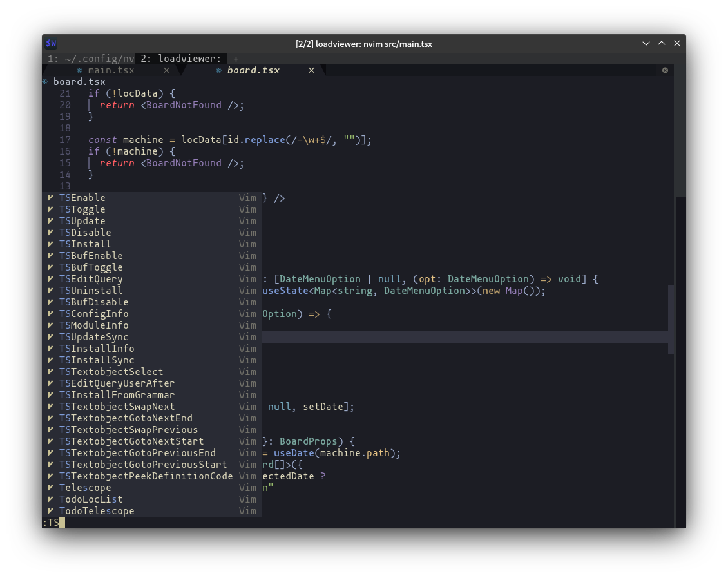Choose TSEnable from completion menu
The height and width of the screenshot is (578, 728).
152,198
